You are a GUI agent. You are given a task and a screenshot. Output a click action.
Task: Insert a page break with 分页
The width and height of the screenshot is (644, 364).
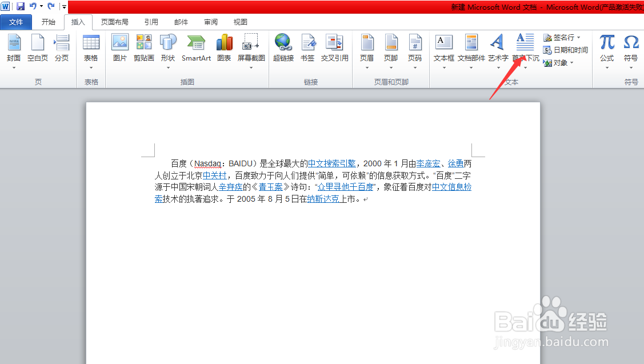click(62, 47)
